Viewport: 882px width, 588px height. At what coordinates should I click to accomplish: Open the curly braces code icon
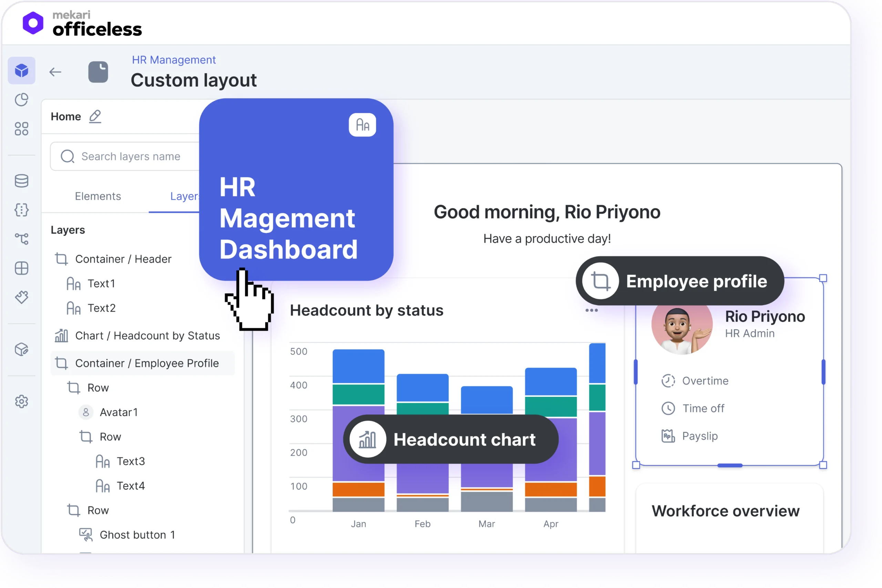tap(21, 210)
